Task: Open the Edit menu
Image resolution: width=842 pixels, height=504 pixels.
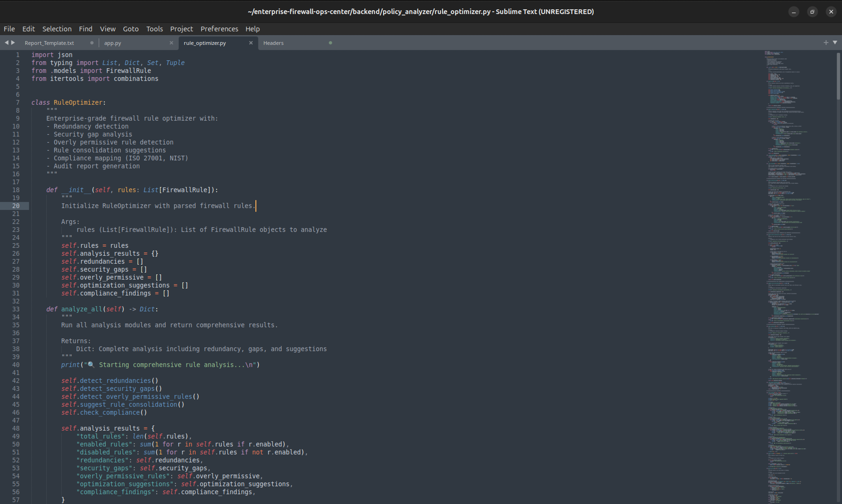Action: pos(29,29)
